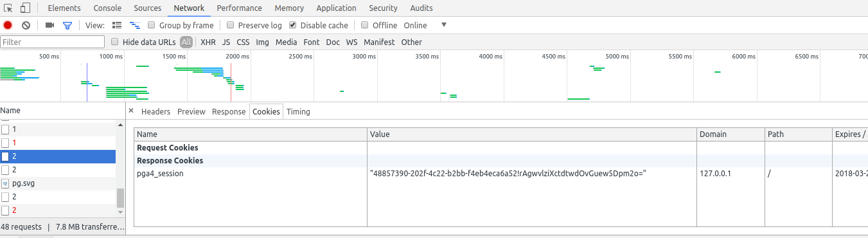Viewport: 868px width, 238px height.
Task: Select the All filter button
Action: (x=186, y=42)
